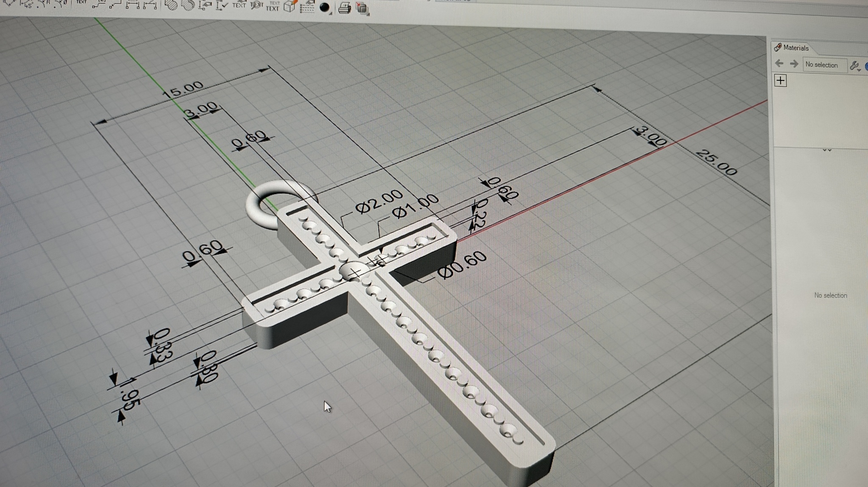Click the Text Find magnifier icon

[256, 5]
